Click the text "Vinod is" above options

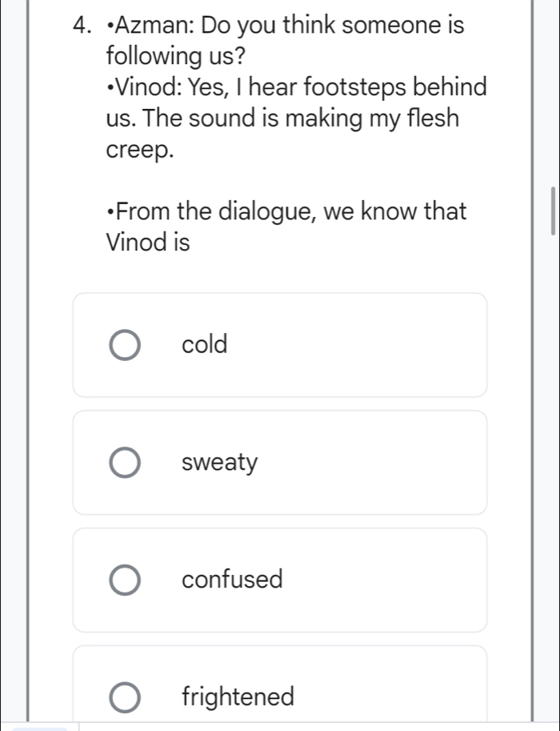pyautogui.click(x=148, y=243)
